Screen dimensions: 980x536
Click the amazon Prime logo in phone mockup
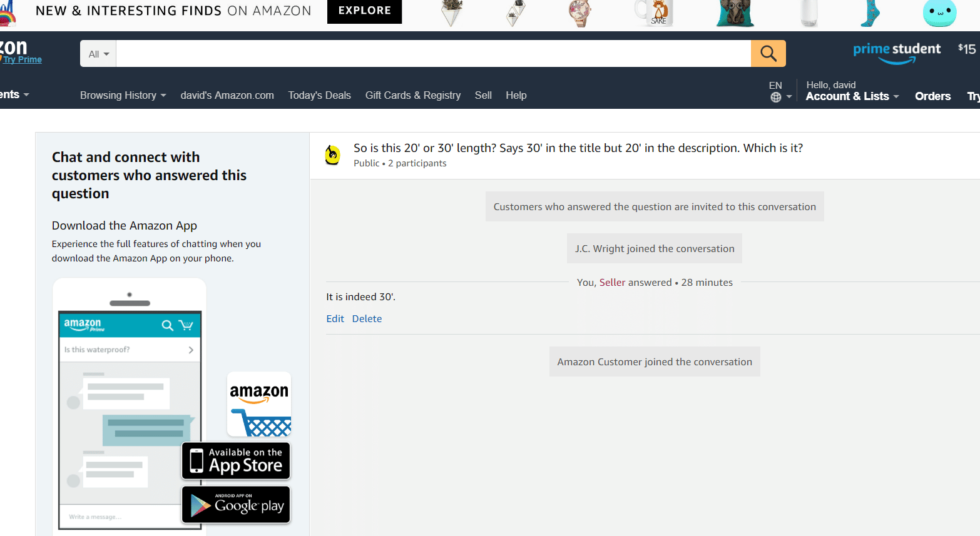[x=84, y=324]
